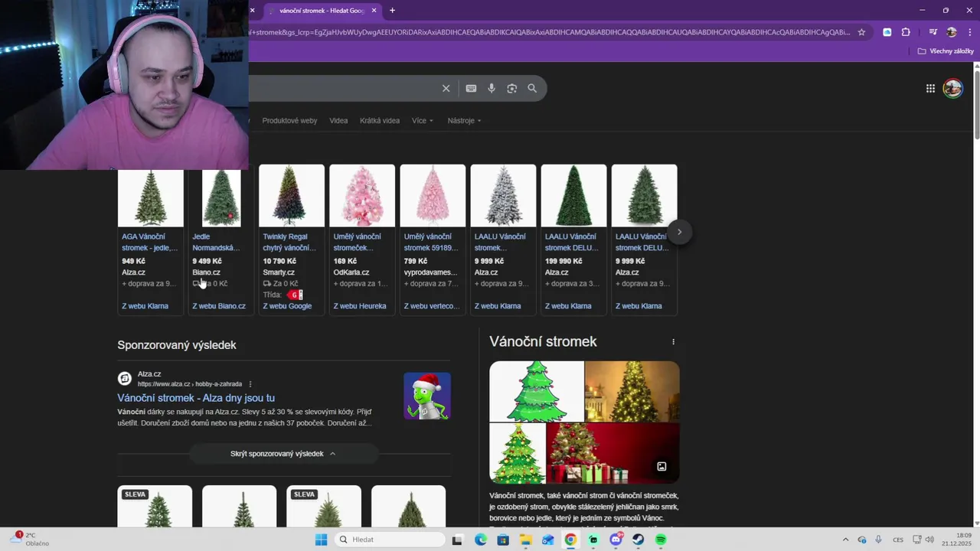Click the Alza.cz site name in sponsored result
This screenshot has height=551, width=980.
(149, 374)
